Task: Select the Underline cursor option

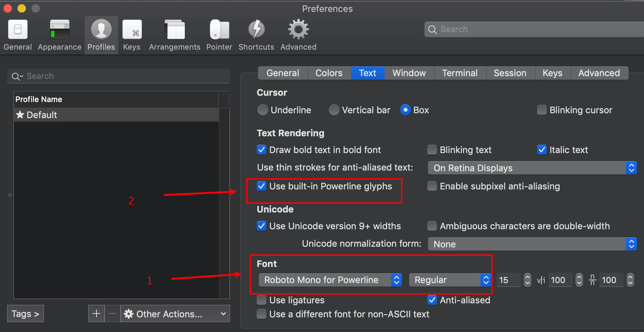Action: (x=263, y=110)
